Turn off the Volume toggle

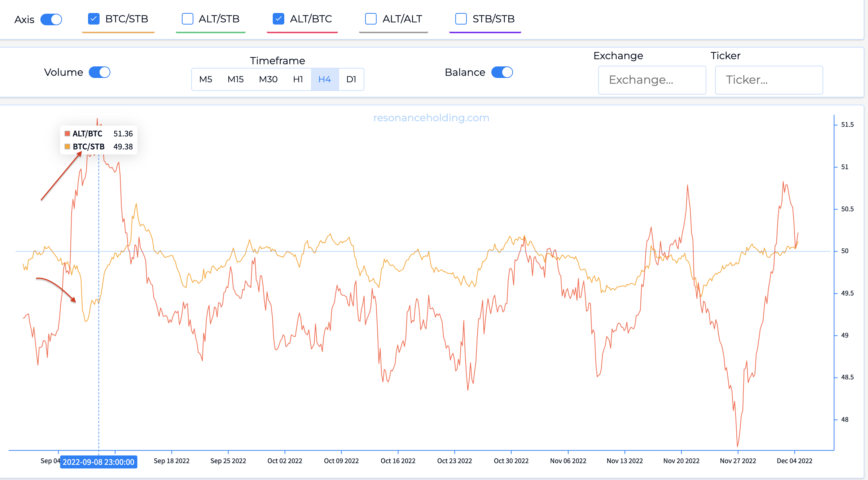click(100, 72)
